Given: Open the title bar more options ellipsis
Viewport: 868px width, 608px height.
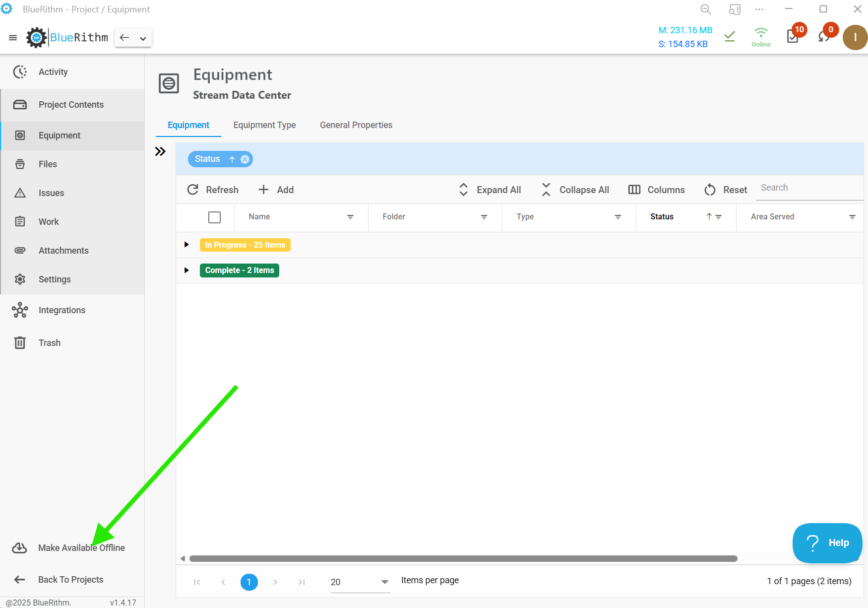Looking at the screenshot, I should click(x=759, y=9).
